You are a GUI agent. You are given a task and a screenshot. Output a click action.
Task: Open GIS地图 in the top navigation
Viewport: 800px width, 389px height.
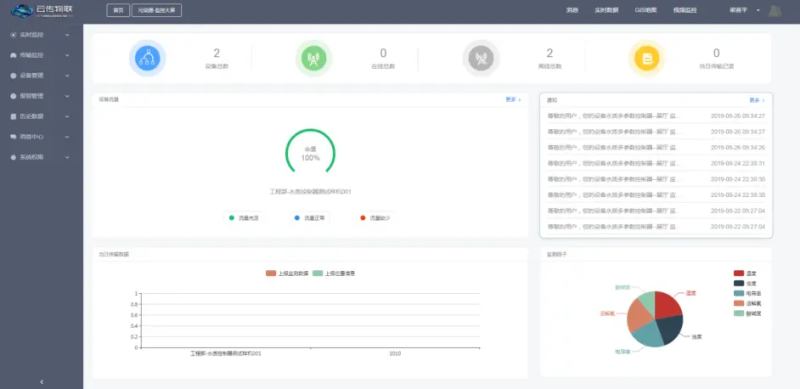pyautogui.click(x=645, y=10)
